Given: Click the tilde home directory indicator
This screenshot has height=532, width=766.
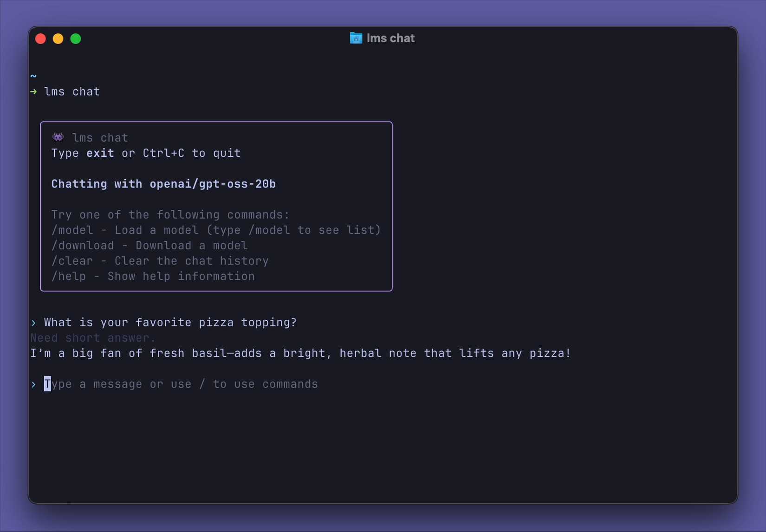Looking at the screenshot, I should pos(33,75).
